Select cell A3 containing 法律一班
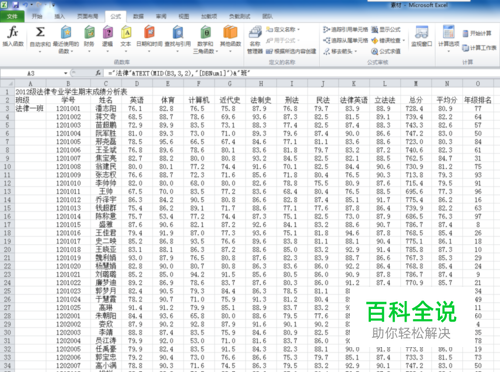Screen dimensions: 500x372 (x=30, y=108)
